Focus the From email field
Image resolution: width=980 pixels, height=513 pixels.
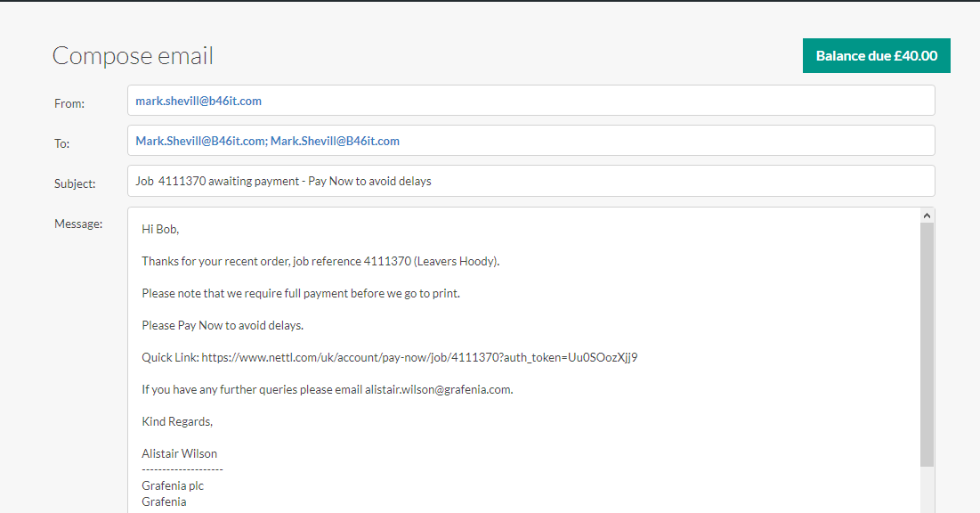[x=531, y=101]
